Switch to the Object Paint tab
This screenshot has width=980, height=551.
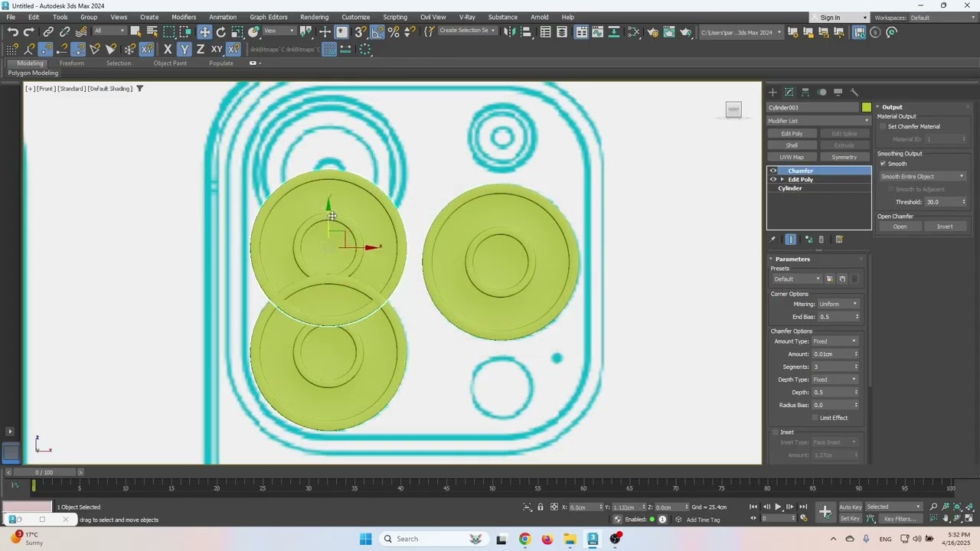point(170,63)
